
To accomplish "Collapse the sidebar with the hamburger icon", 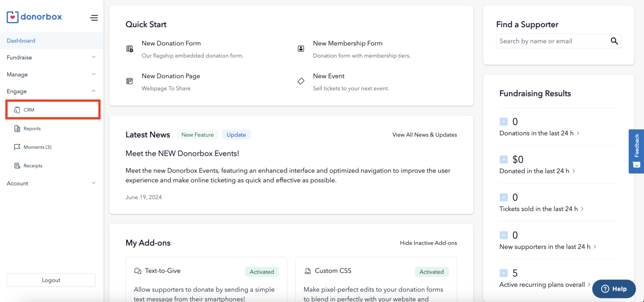I will pos(94,18).
